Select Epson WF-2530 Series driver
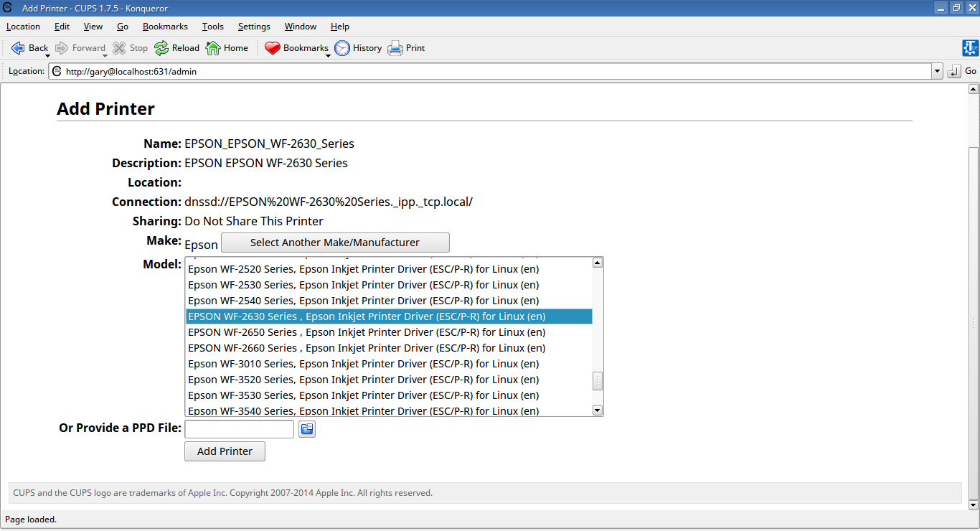 coord(389,285)
